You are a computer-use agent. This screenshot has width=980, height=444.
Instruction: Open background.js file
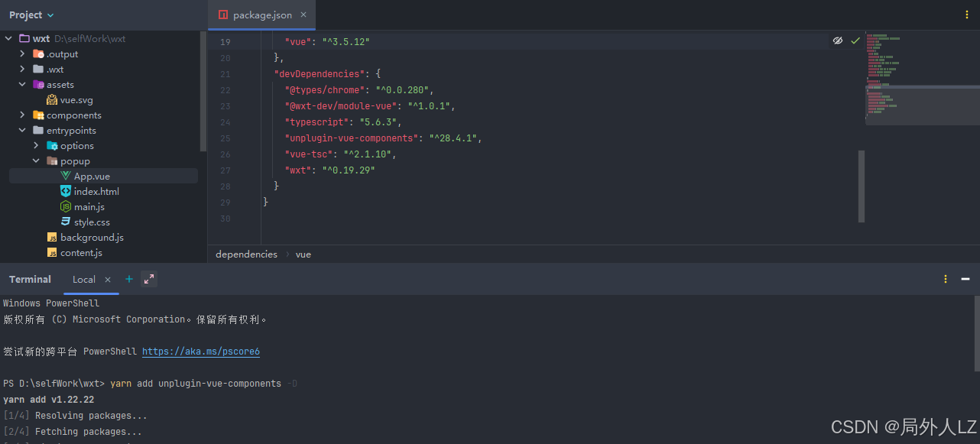click(x=92, y=237)
